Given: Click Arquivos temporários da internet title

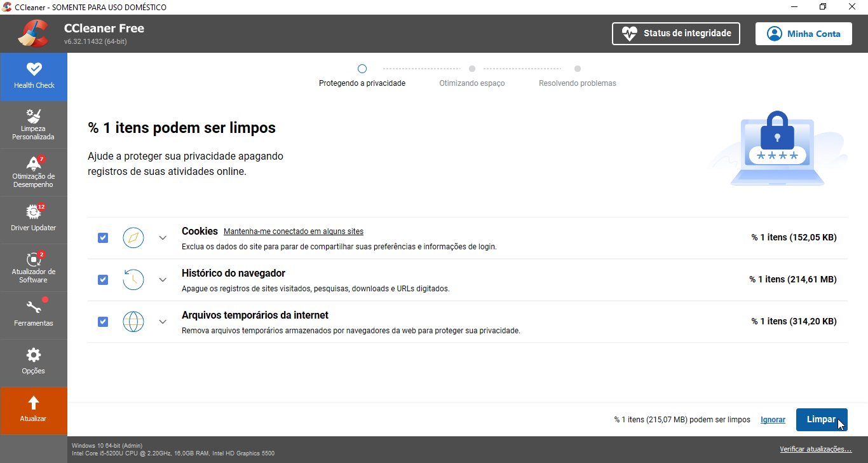Looking at the screenshot, I should tap(255, 315).
